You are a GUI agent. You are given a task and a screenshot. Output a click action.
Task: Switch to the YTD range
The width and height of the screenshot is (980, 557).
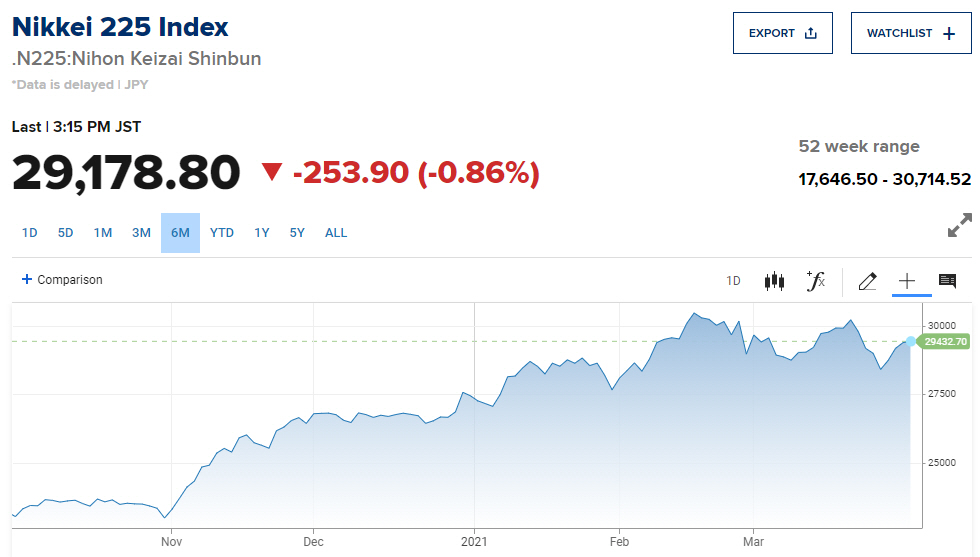[x=222, y=233]
